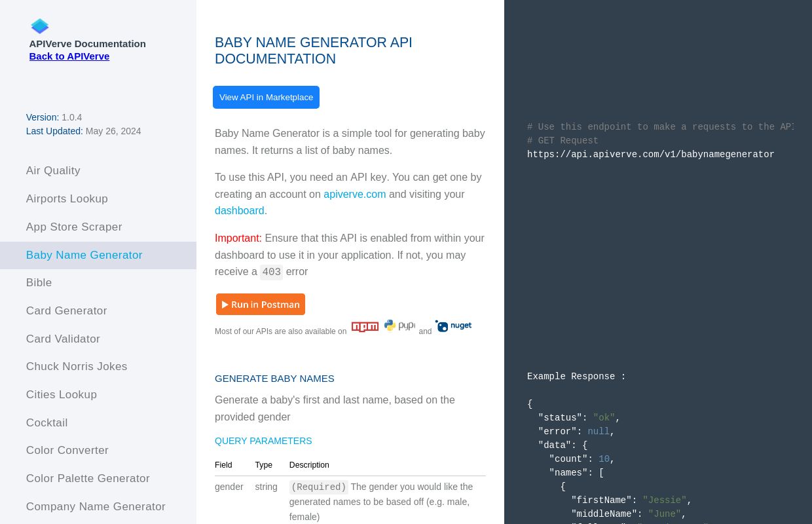Click the APIVerve Documentation heading
The width and height of the screenshot is (812, 524).
click(x=87, y=44)
